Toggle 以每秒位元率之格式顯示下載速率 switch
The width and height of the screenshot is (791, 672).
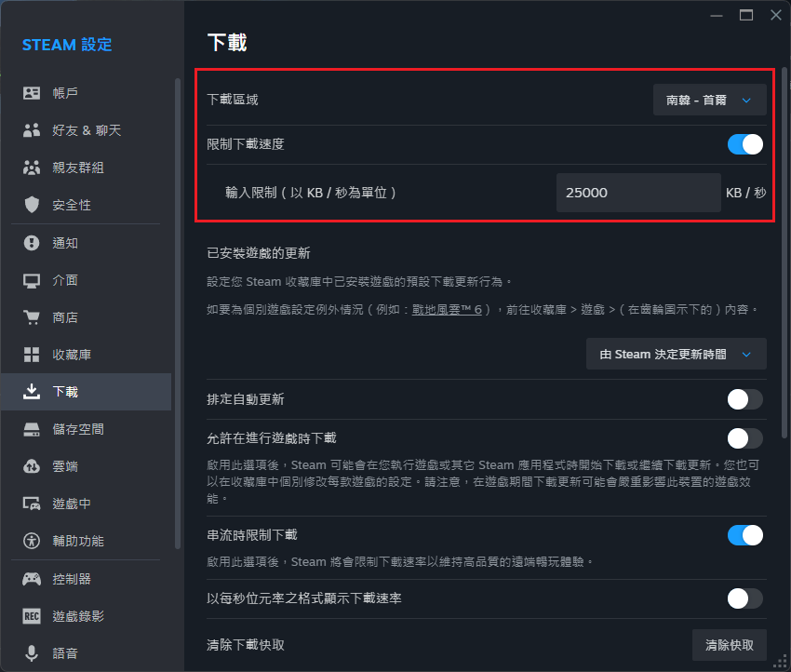click(x=744, y=598)
